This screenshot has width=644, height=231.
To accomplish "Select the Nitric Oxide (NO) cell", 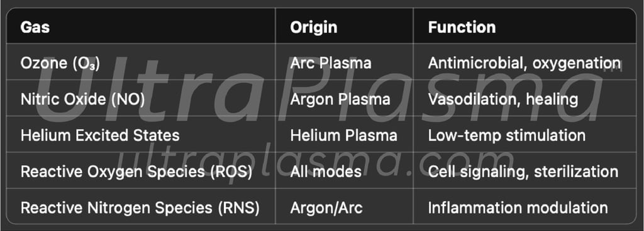I will click(141, 98).
